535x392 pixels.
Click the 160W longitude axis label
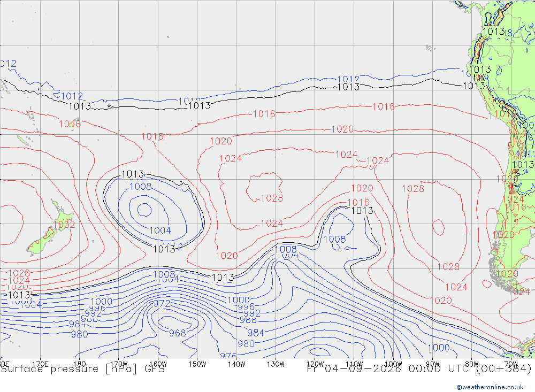point(158,364)
